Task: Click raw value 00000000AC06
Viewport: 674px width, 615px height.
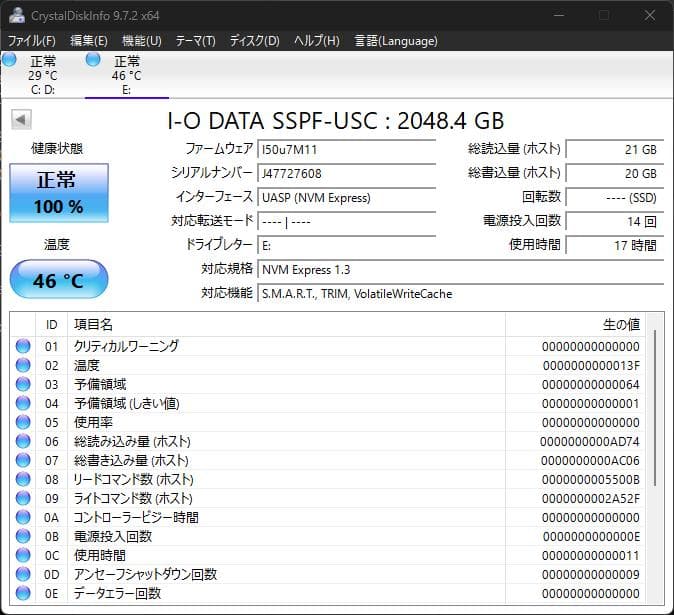Action: point(590,460)
